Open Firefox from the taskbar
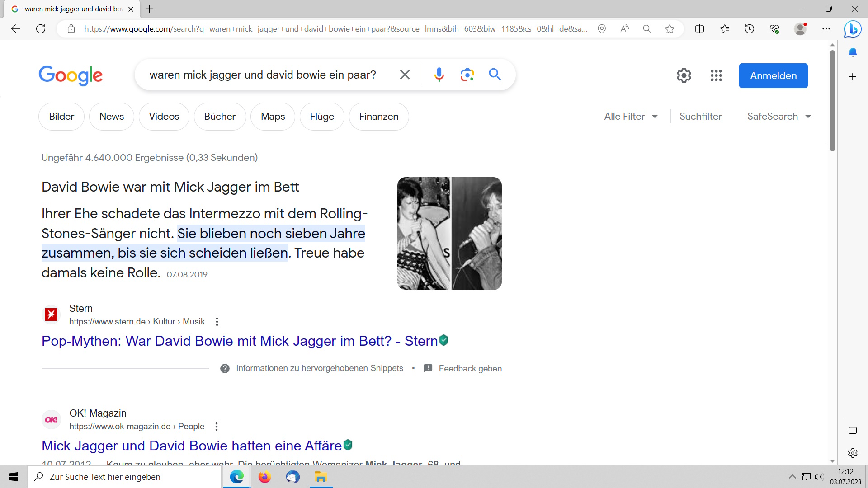This screenshot has width=868, height=488. point(264,477)
